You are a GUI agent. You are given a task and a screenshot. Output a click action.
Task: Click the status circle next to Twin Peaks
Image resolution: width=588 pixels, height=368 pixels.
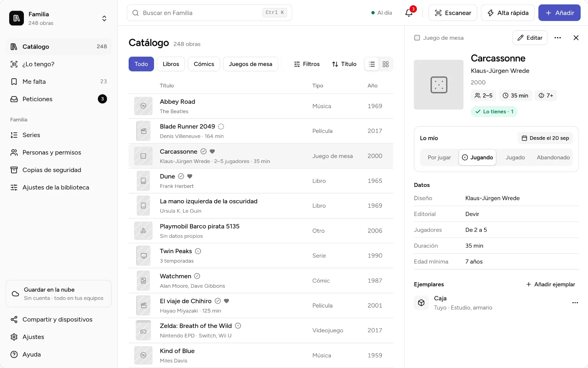[198, 251]
